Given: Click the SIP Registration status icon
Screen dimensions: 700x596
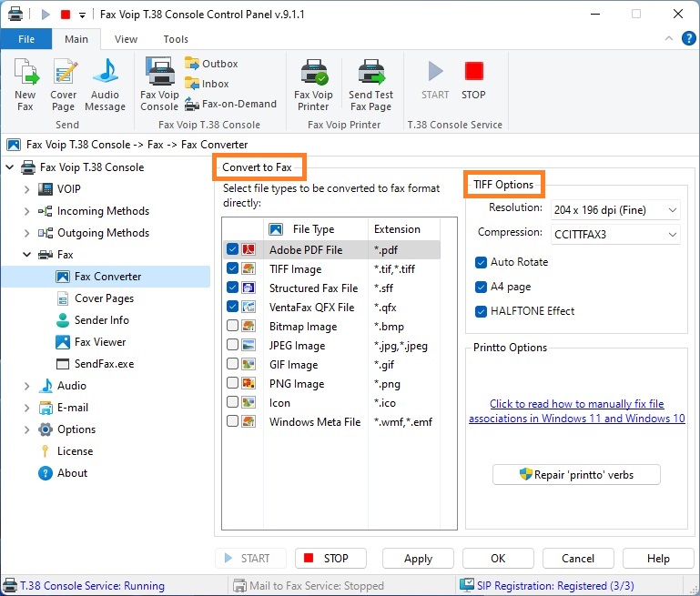Looking at the screenshot, I should 467,585.
